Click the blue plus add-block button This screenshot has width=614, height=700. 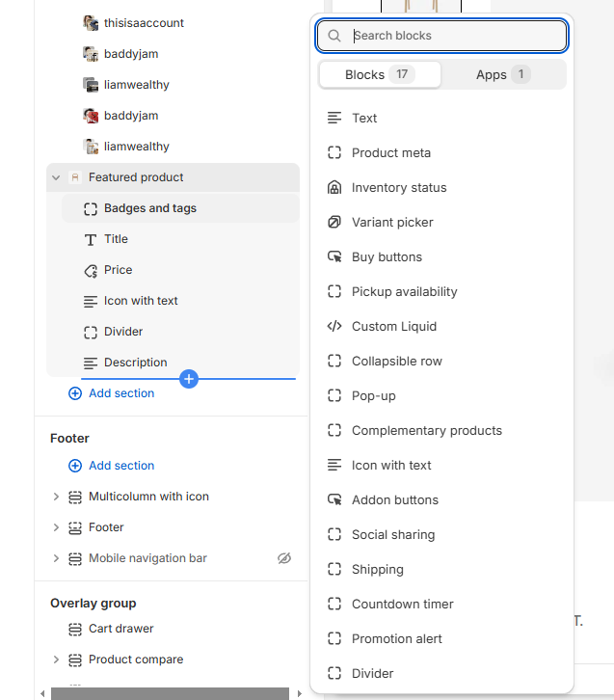pos(189,379)
